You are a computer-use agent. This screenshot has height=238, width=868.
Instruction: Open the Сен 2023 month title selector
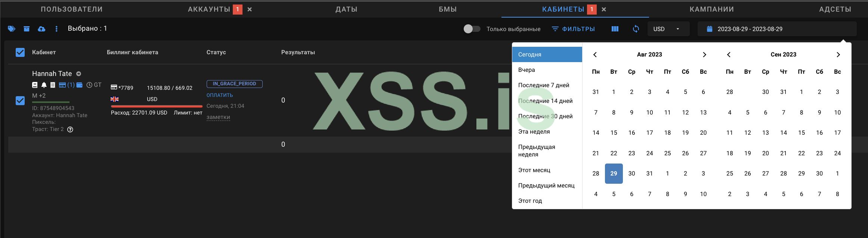[783, 55]
